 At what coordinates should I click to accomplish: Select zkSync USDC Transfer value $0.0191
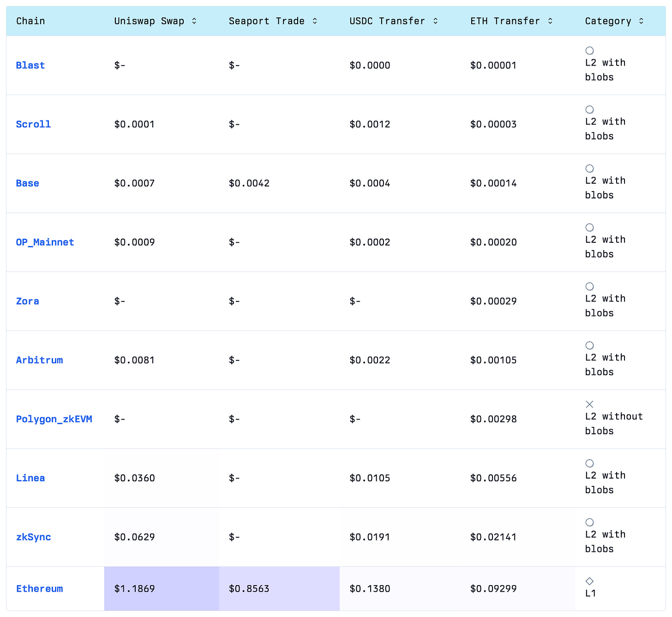[370, 537]
